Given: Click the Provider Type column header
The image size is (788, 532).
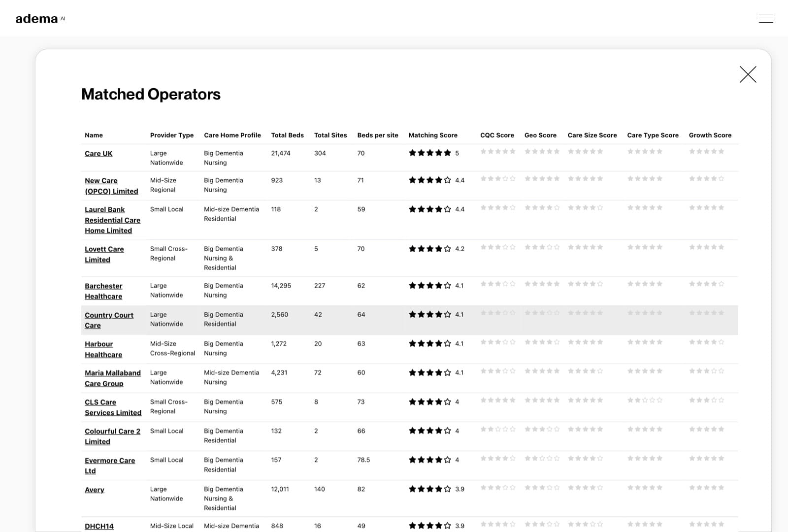Looking at the screenshot, I should click(x=172, y=135).
